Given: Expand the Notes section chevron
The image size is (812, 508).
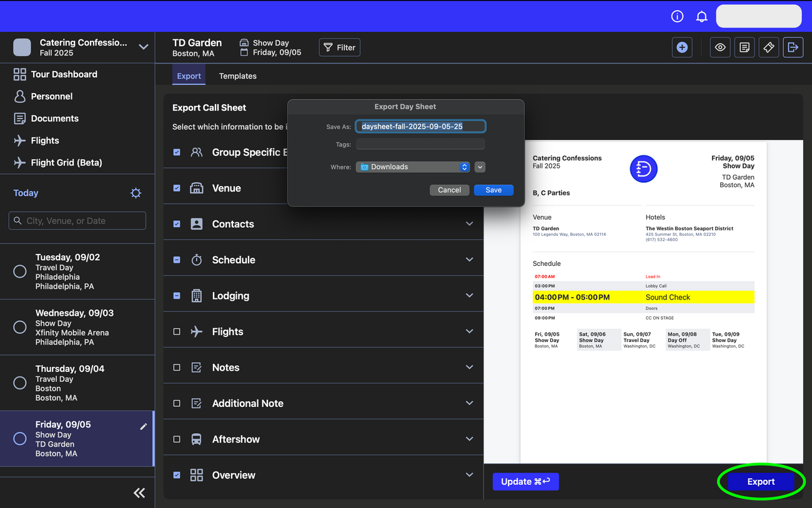Looking at the screenshot, I should point(470,367).
